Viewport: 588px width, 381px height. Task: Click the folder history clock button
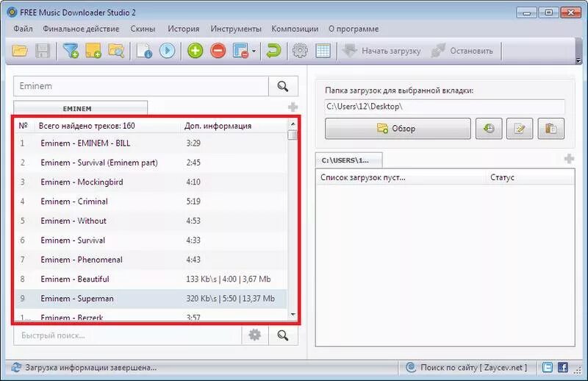489,129
